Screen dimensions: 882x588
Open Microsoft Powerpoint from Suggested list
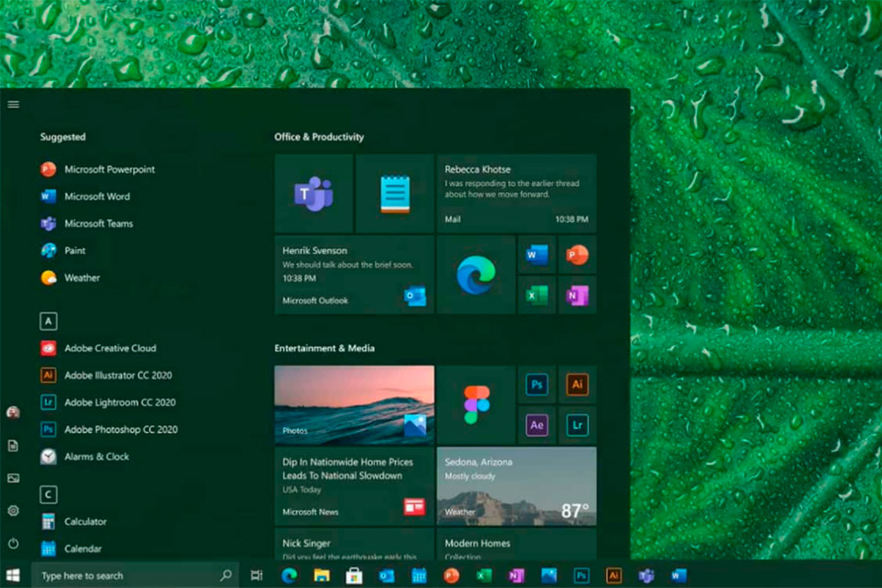pos(97,169)
